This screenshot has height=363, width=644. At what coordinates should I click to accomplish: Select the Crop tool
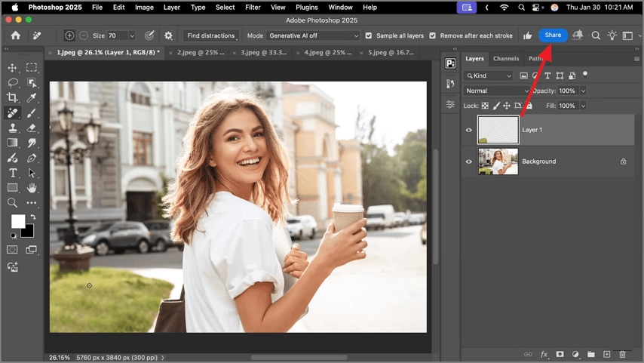(12, 97)
